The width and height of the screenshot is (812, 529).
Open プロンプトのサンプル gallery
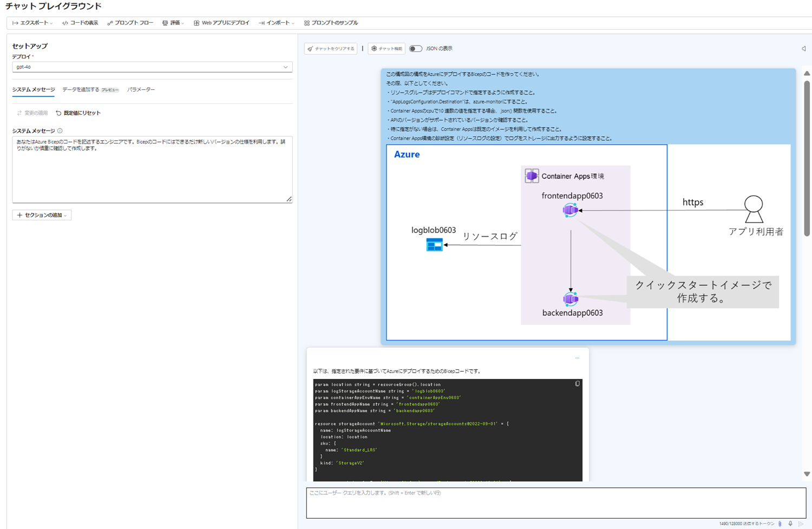331,23
